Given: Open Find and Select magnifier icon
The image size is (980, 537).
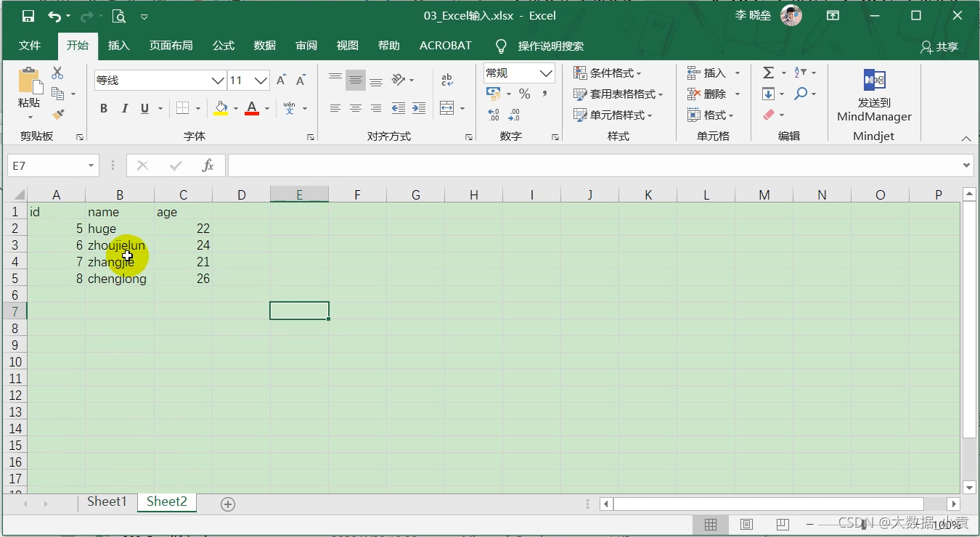Looking at the screenshot, I should pos(801,94).
